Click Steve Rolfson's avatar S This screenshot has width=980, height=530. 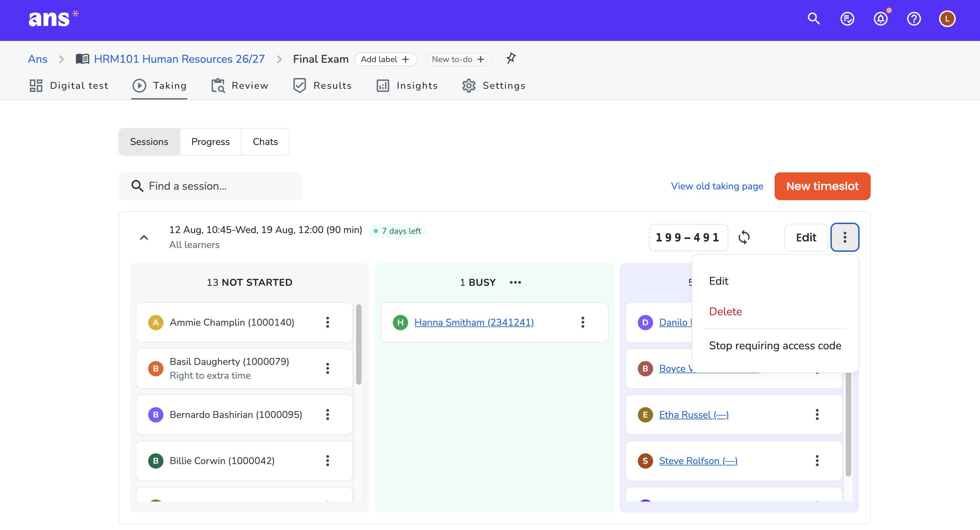(x=645, y=460)
